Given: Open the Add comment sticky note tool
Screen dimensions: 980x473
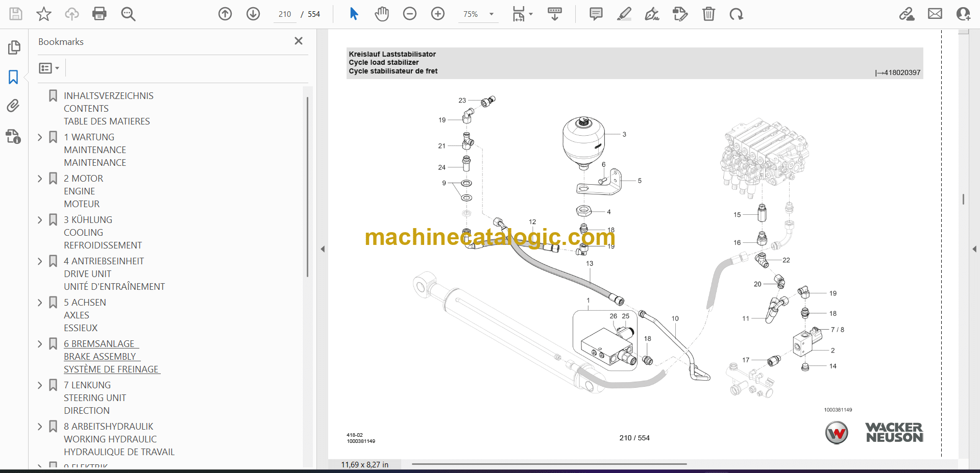Looking at the screenshot, I should 596,14.
